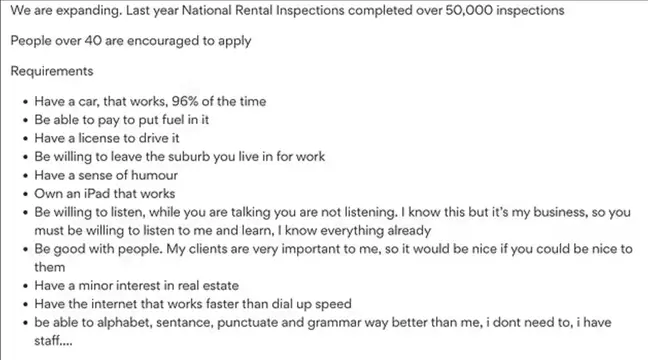
Task: Click the 'Have a sense of humour' line
Action: (x=106, y=175)
